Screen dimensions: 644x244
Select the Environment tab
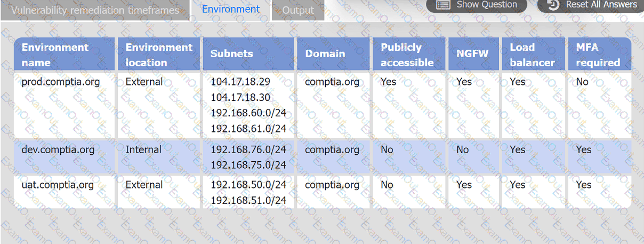[x=231, y=9]
